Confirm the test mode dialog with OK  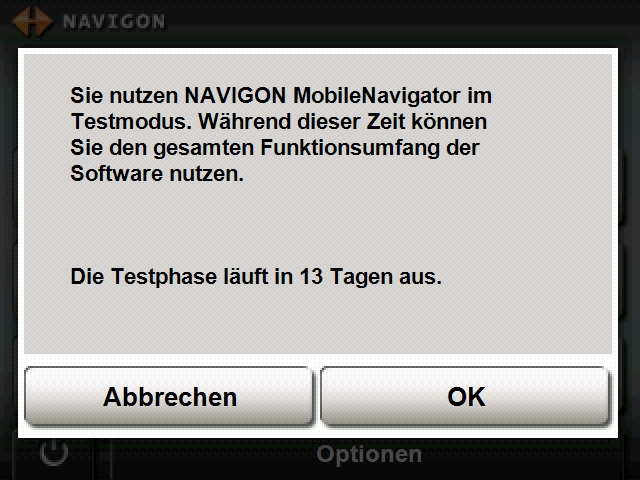[465, 396]
